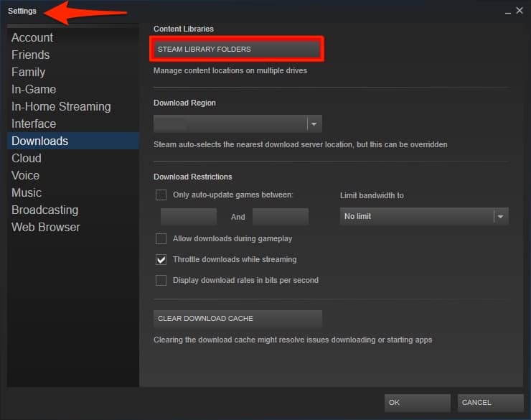Close the Settings window with X

point(520,11)
